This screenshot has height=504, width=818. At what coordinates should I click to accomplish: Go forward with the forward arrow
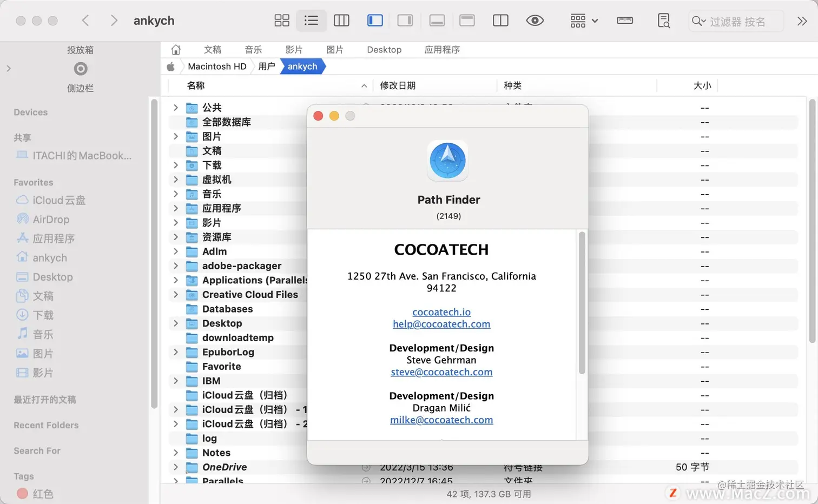[x=114, y=21]
